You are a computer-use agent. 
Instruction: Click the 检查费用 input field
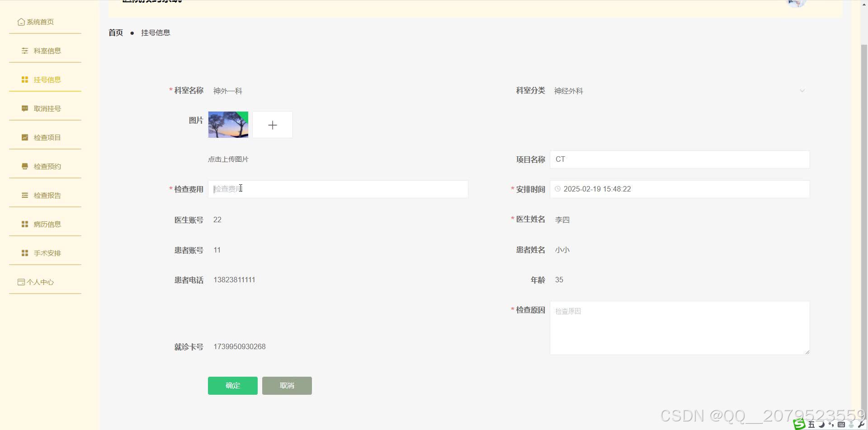point(338,189)
